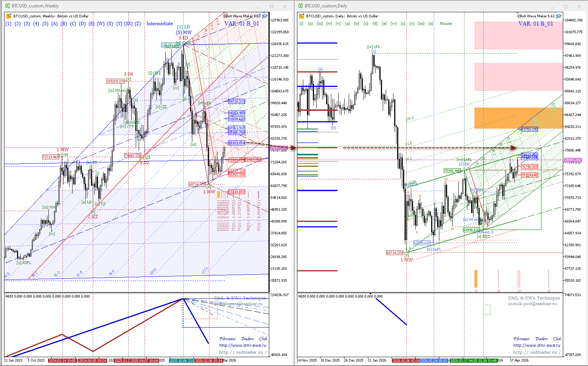Viewport: 588px width, 366px height.
Task: Click the dollar symbol icon on Weekly chart
Action: (9, 16)
